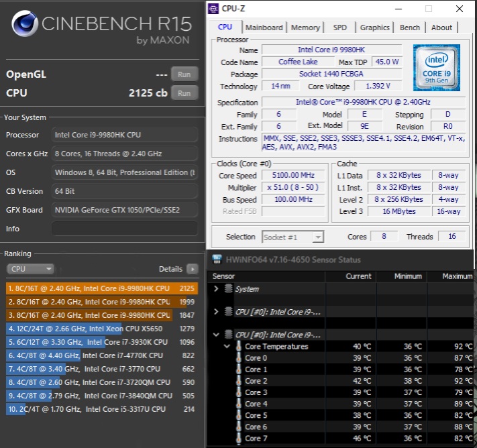477x448 pixels.
Task: Click the thermometer icon beside Core 0
Action: pyautogui.click(x=239, y=357)
